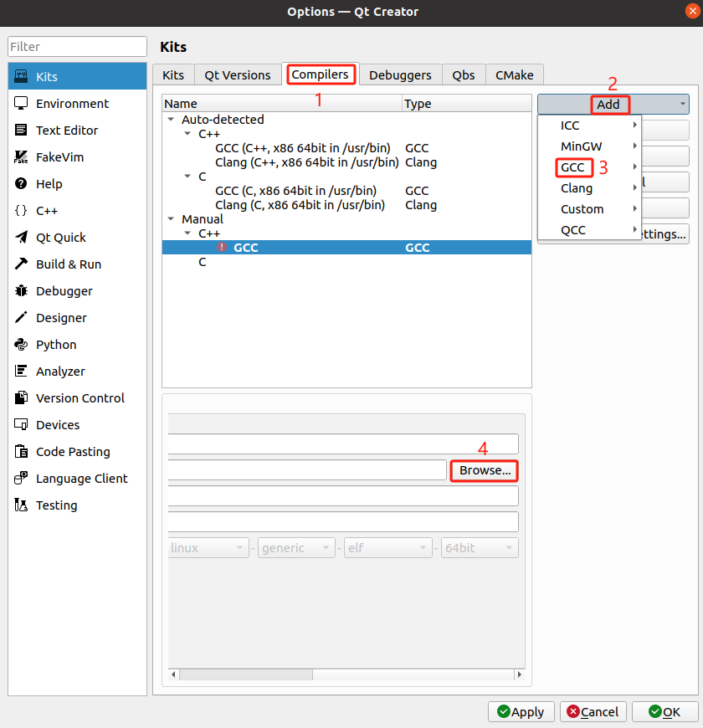Click the scrollbar left arrow
This screenshot has height=728, width=703.
coord(174,674)
